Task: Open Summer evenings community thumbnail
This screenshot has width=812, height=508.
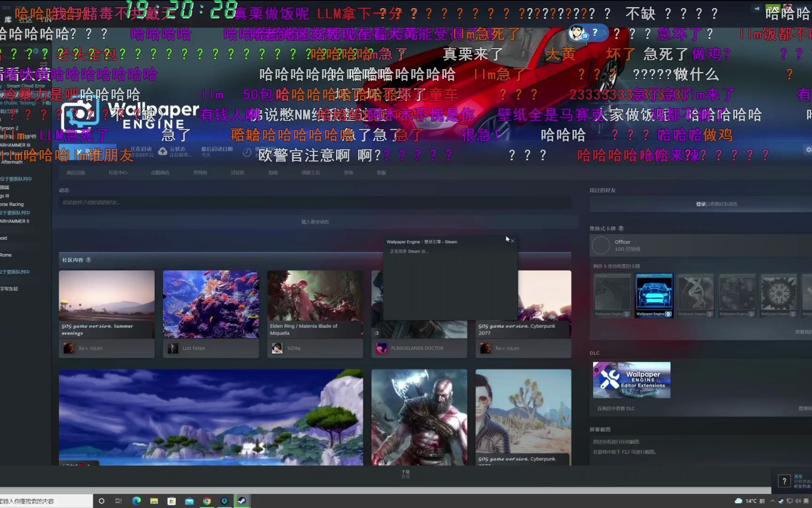Action: pos(107,304)
